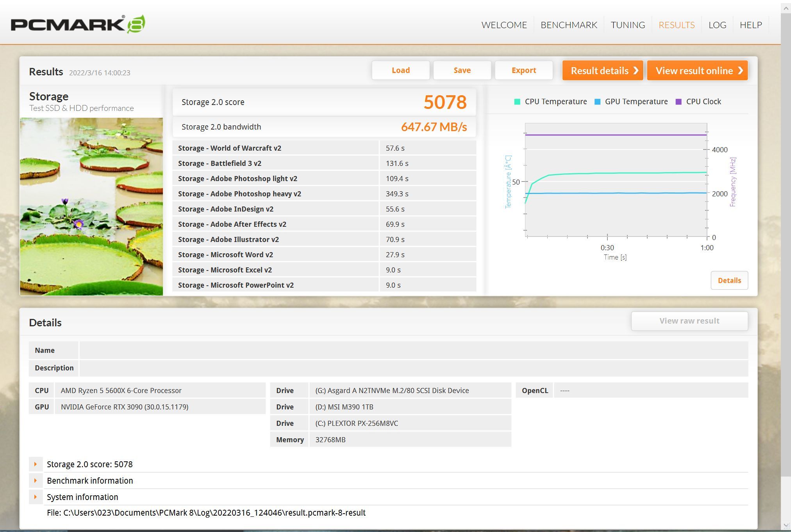Click the purple CPU Clock legend swatch
Image resolution: width=791 pixels, height=532 pixels.
click(679, 101)
